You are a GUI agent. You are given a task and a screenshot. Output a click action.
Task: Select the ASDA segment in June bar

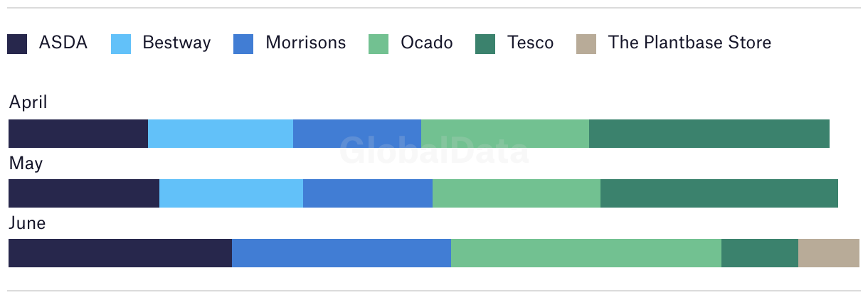pos(120,253)
